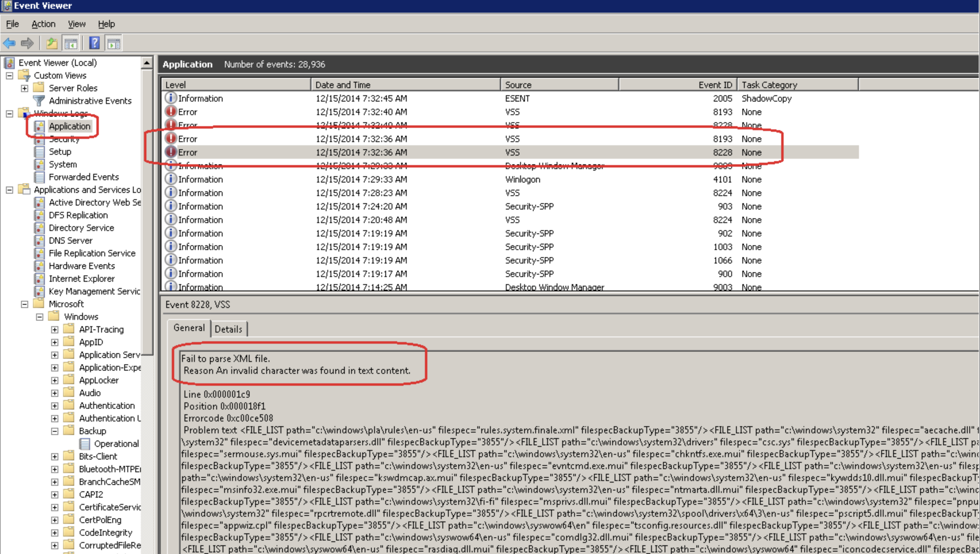Select the Winlogon 4101 event row
Screen dimensions: 980x554
point(510,179)
